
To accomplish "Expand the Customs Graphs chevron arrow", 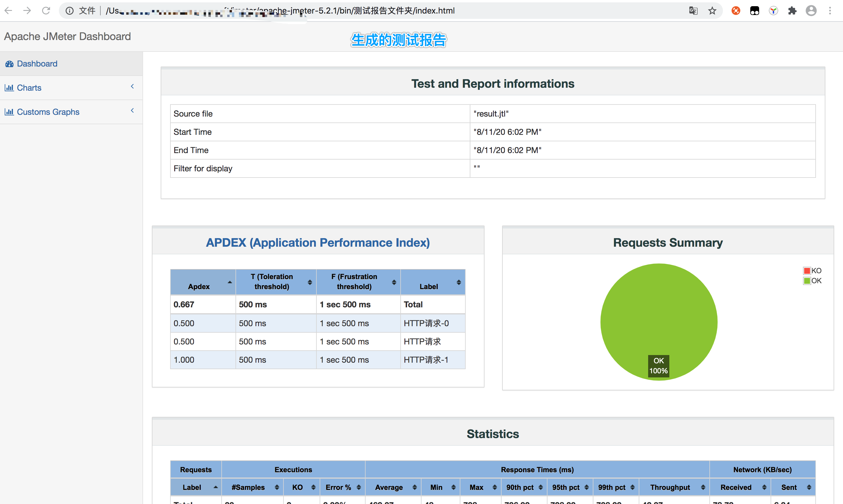I will point(132,110).
